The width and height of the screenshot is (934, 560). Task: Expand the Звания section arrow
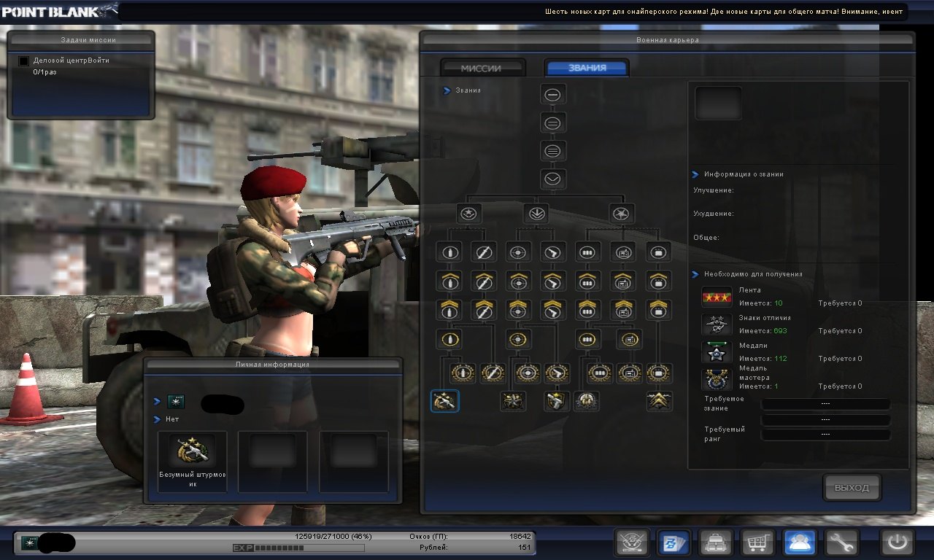tap(447, 91)
